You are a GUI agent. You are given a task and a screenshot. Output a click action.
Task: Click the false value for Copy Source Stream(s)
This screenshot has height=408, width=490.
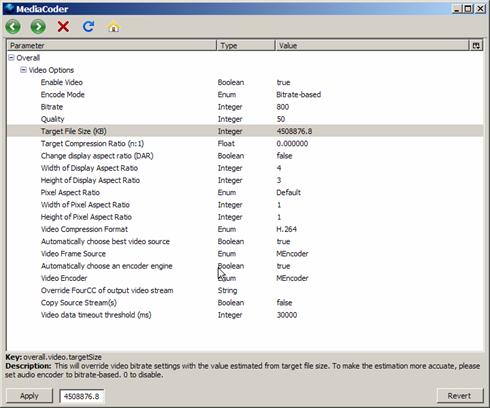click(x=284, y=303)
